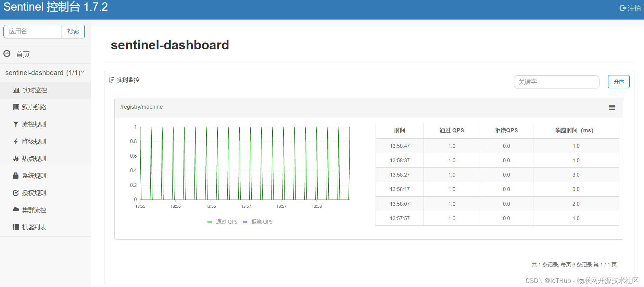The height and width of the screenshot is (287, 644).
Task: Click the Sentinel 控制台 1.7.2 title
Action: tap(55, 7)
